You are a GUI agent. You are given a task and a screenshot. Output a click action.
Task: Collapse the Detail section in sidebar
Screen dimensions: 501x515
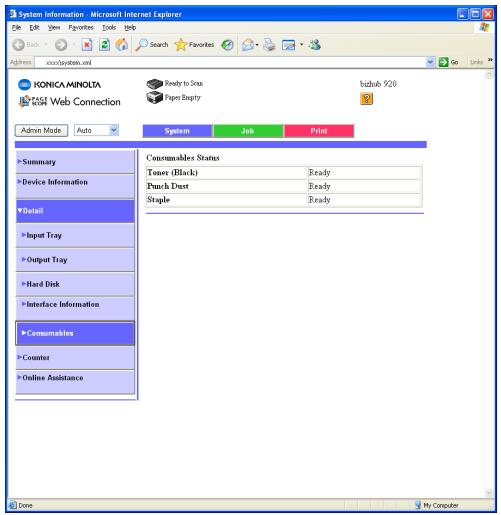tap(75, 211)
